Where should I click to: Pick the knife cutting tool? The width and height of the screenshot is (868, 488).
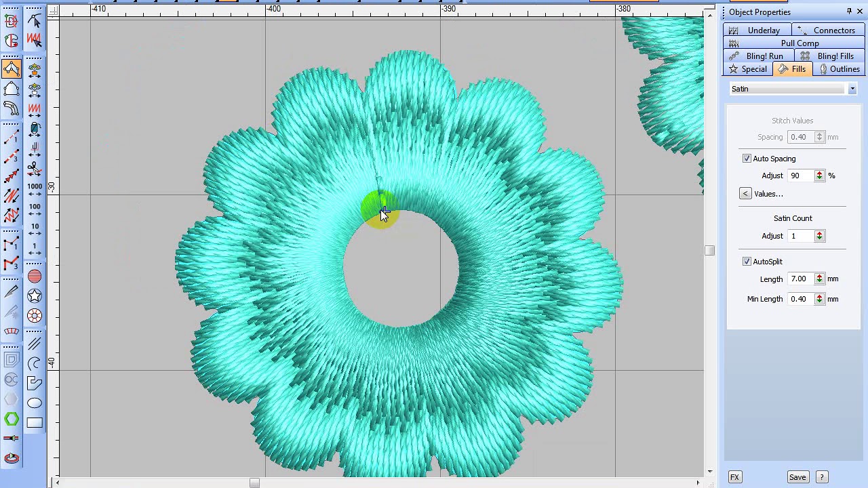point(12,291)
